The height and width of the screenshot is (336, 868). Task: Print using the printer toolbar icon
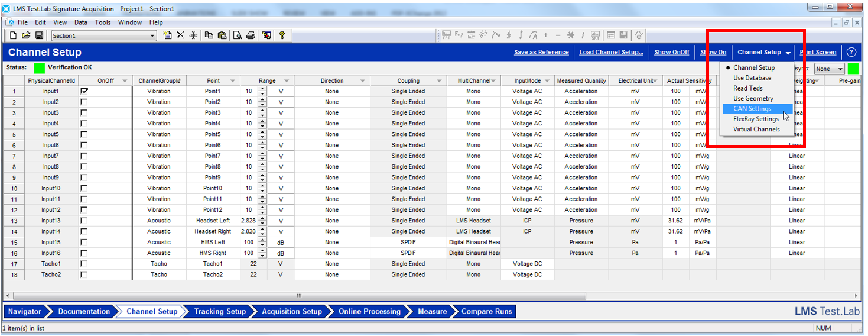pos(251,35)
